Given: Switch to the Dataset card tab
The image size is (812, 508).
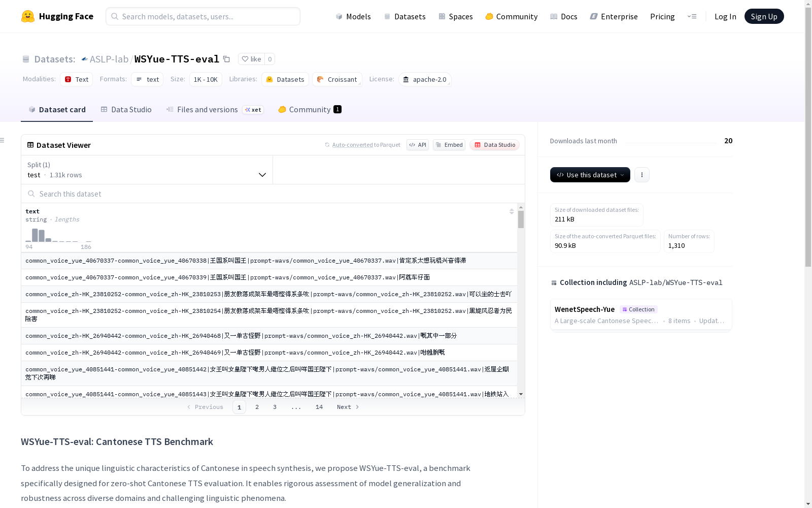Looking at the screenshot, I should click(x=57, y=110).
